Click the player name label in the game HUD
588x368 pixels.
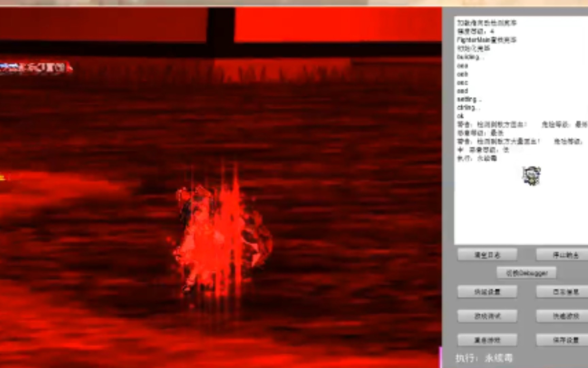point(36,67)
